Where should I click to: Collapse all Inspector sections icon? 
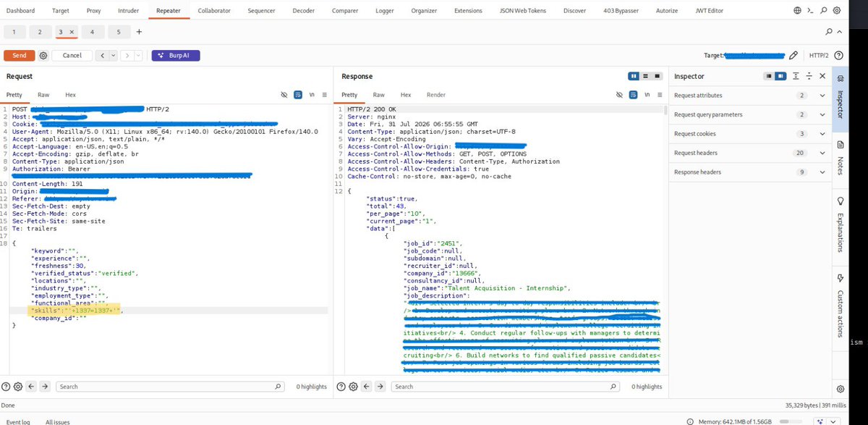coord(809,76)
